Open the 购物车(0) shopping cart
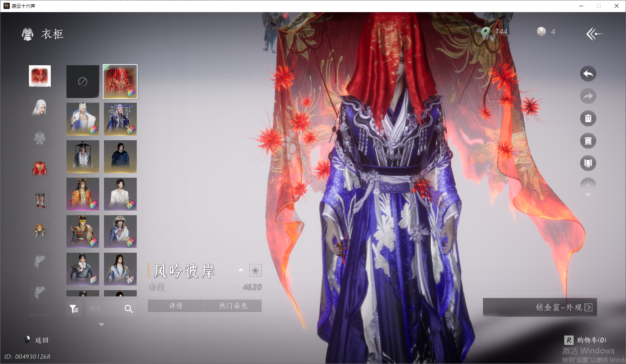The width and height of the screenshot is (626, 364). (x=585, y=340)
